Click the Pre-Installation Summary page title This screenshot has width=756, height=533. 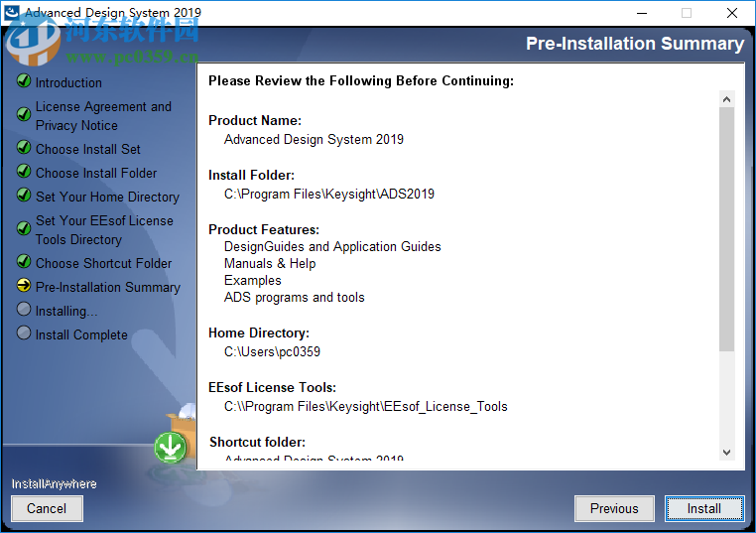click(635, 44)
